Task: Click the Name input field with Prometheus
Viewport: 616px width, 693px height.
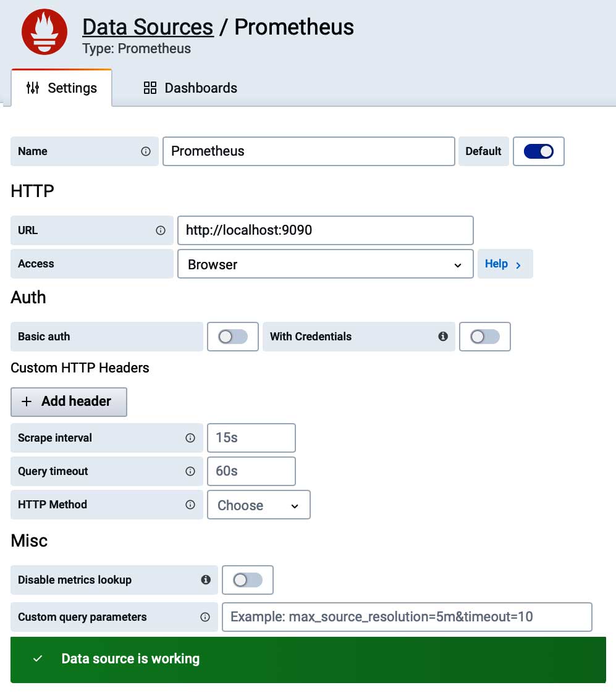Action: 309,151
